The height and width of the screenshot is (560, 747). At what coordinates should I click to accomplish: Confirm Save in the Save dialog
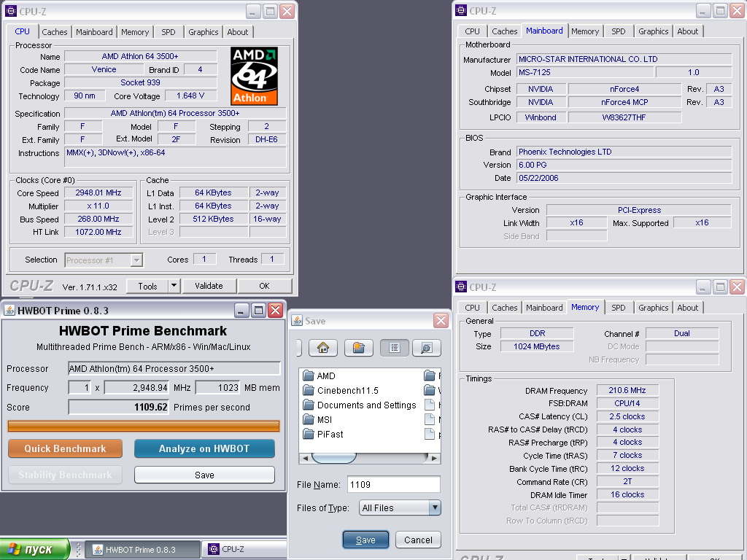point(365,540)
